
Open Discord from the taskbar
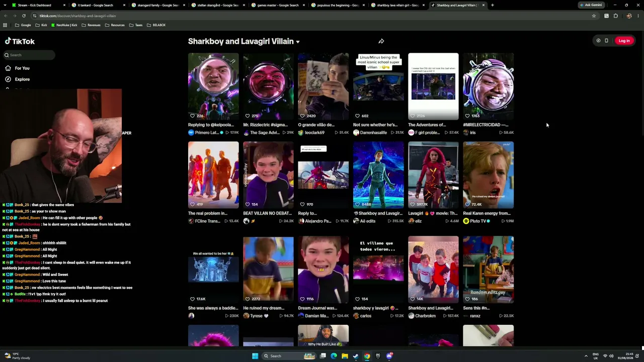pyautogui.click(x=389, y=356)
